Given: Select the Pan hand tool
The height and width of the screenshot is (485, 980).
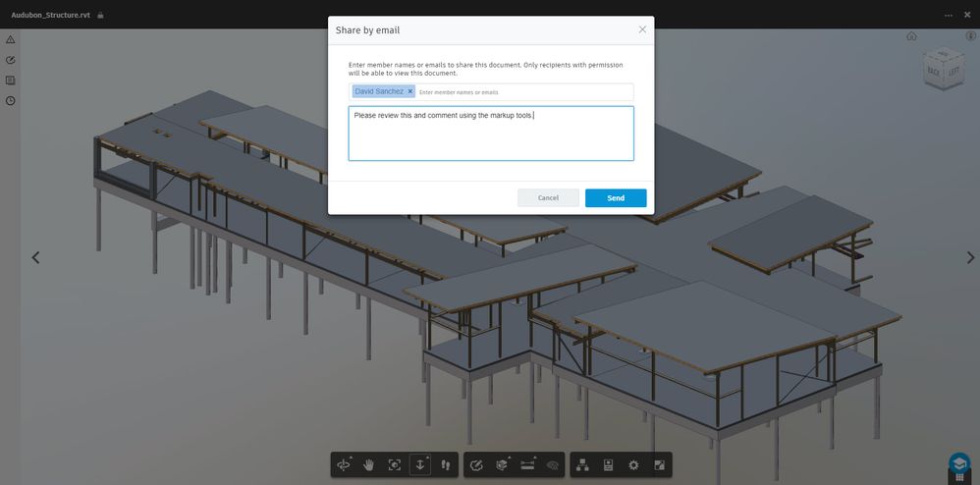Looking at the screenshot, I should pos(369,464).
